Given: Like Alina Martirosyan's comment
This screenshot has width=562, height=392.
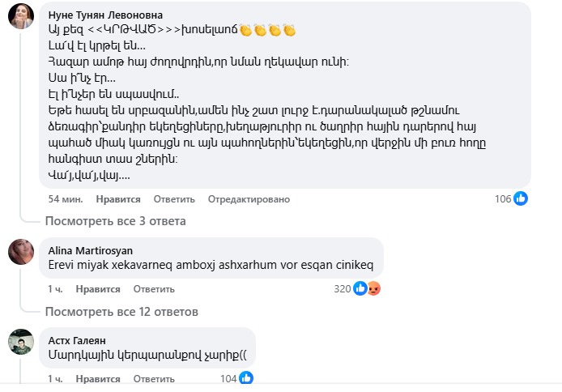Looking at the screenshot, I should point(98,289).
